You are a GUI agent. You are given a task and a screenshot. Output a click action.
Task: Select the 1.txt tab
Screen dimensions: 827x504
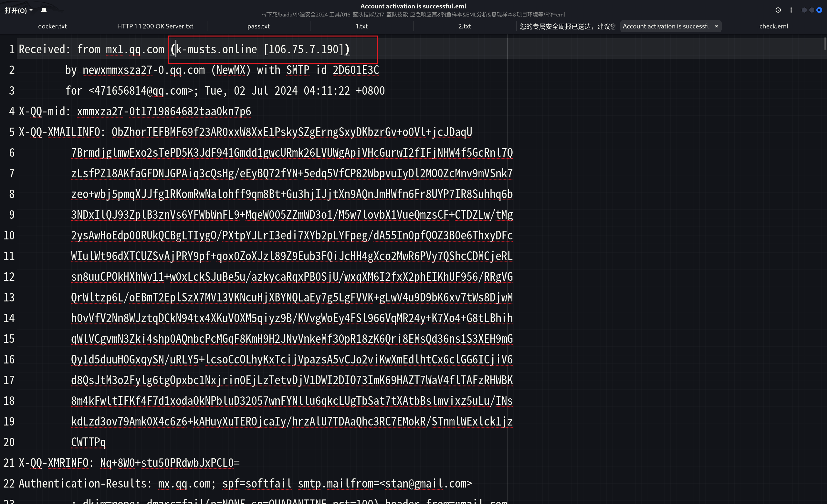point(361,26)
